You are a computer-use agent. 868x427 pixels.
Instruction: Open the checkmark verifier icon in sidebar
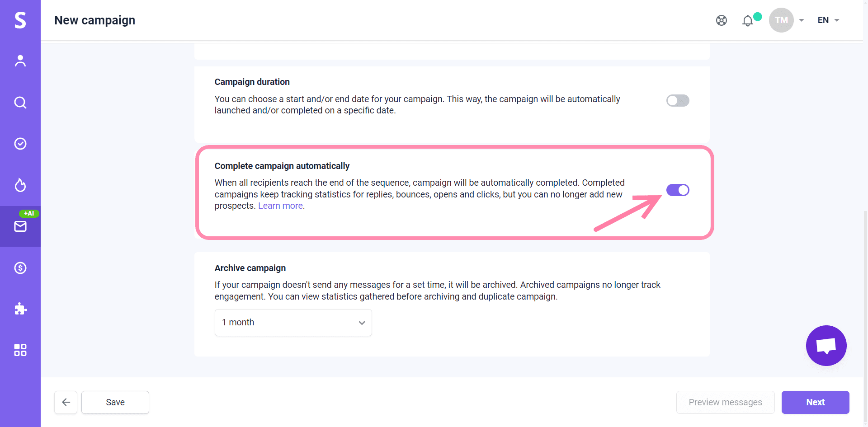[20, 144]
